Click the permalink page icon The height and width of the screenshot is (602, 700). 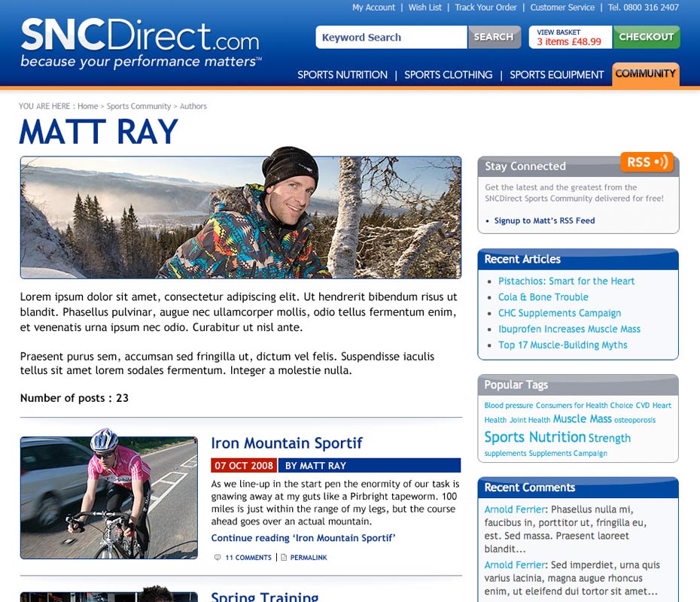coord(284,558)
